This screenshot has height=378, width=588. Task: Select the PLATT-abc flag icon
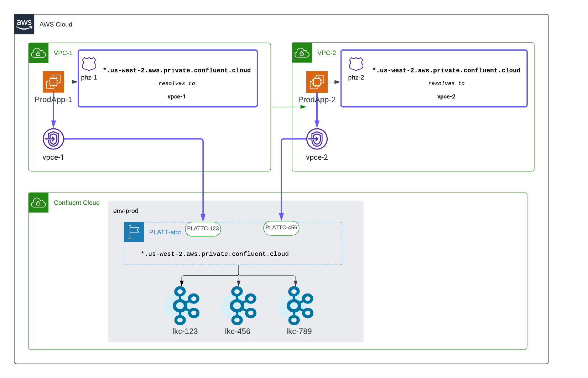pyautogui.click(x=134, y=232)
